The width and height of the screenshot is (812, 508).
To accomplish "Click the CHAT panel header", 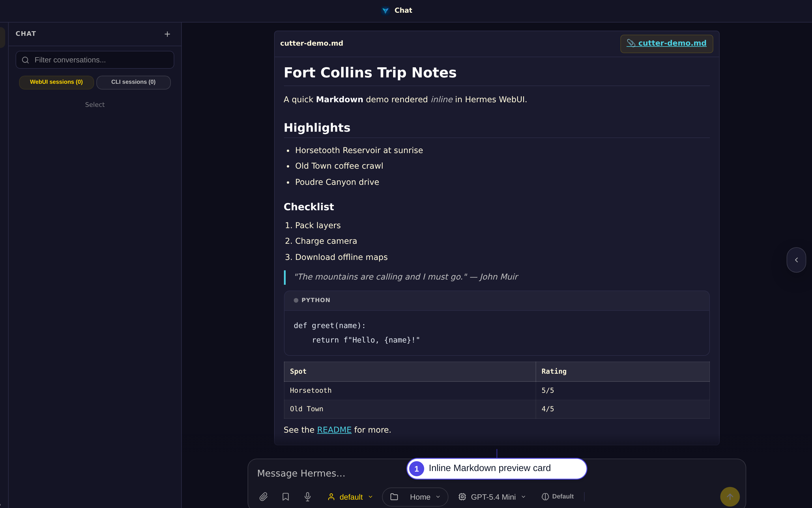I will pos(26,34).
